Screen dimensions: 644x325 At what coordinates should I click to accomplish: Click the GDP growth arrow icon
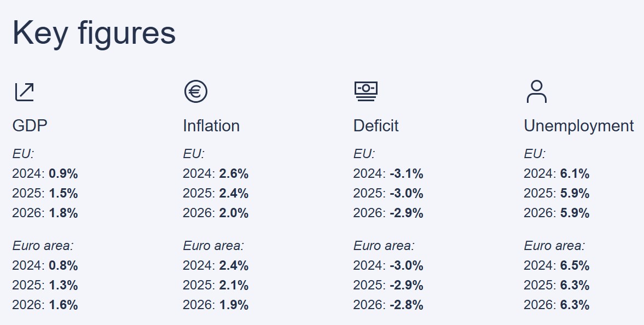[24, 91]
